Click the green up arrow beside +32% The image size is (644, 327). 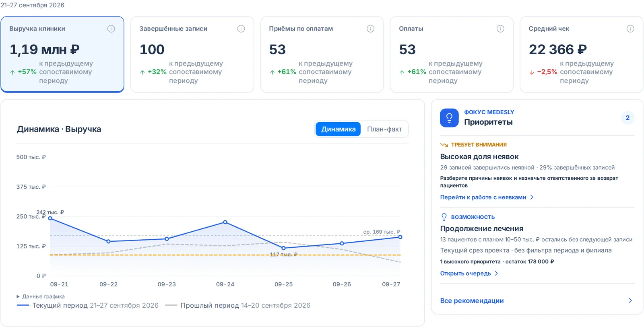point(142,72)
